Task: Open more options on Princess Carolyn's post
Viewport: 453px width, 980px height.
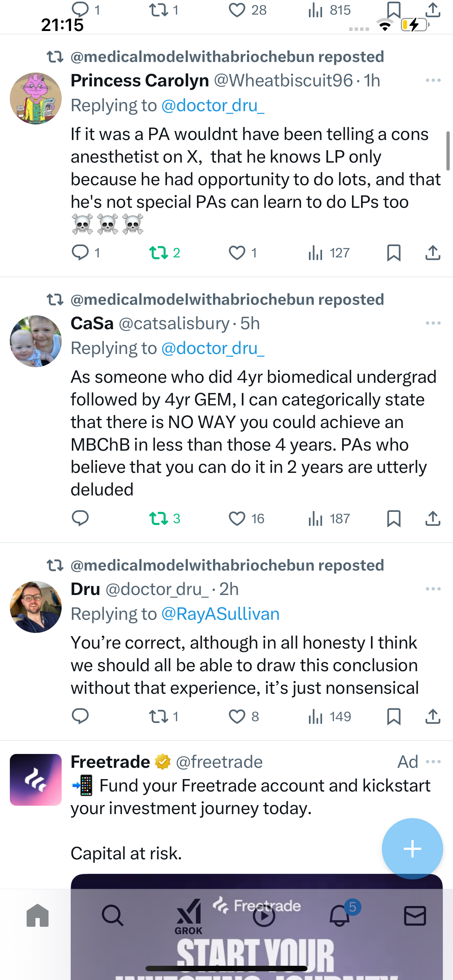Action: coord(433,80)
